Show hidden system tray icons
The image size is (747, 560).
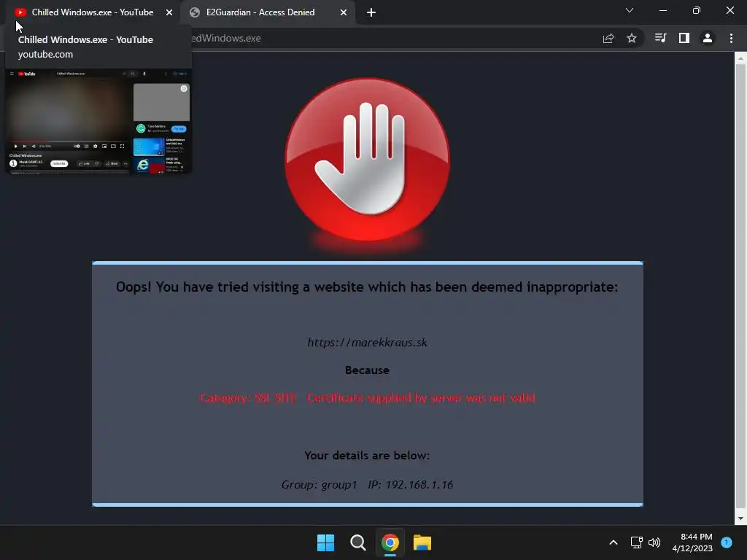coord(614,542)
